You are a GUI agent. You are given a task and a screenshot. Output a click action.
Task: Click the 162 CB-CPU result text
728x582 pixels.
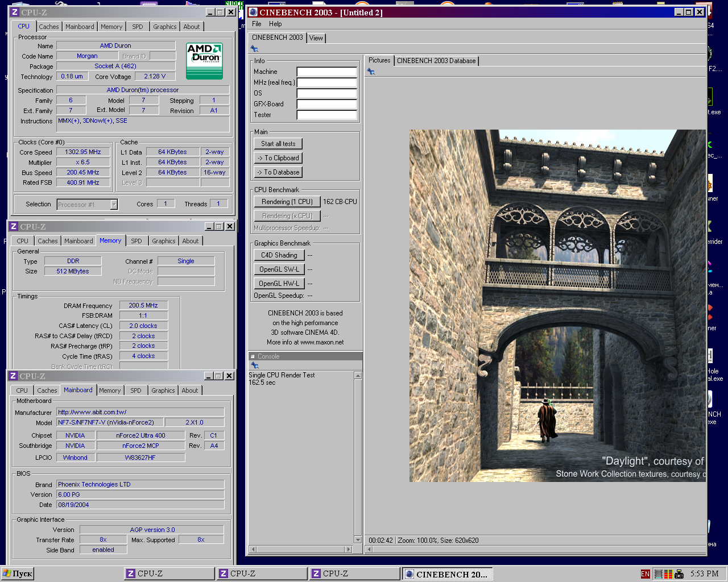(340, 202)
